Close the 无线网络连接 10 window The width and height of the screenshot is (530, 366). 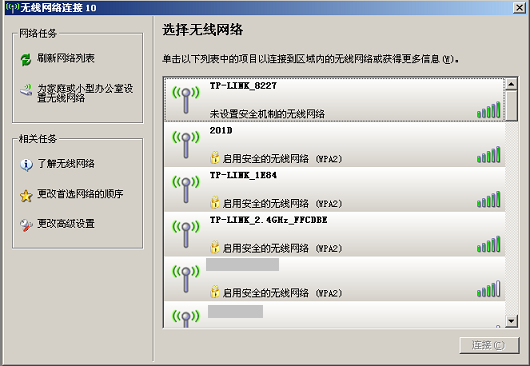pos(519,7)
